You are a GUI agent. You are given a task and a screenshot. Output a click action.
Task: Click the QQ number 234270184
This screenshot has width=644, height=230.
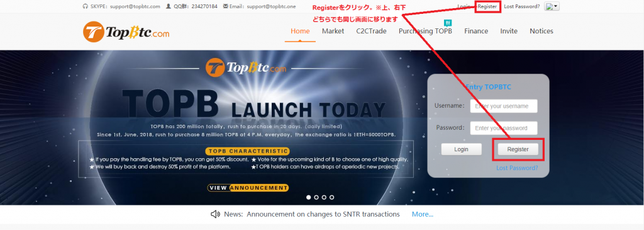click(x=204, y=6)
